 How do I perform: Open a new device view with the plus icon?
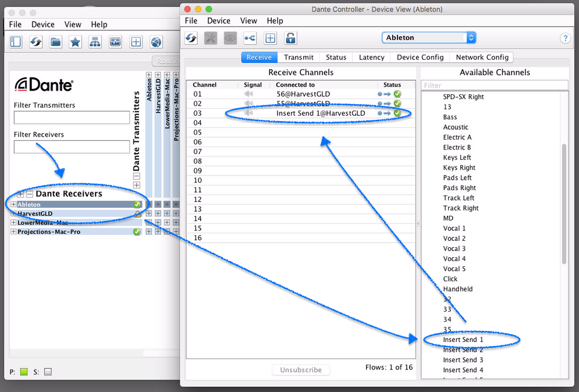[x=271, y=38]
